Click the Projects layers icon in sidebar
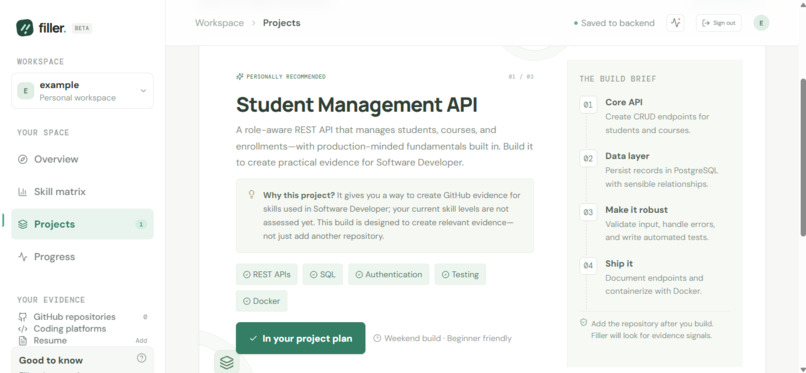 click(23, 224)
